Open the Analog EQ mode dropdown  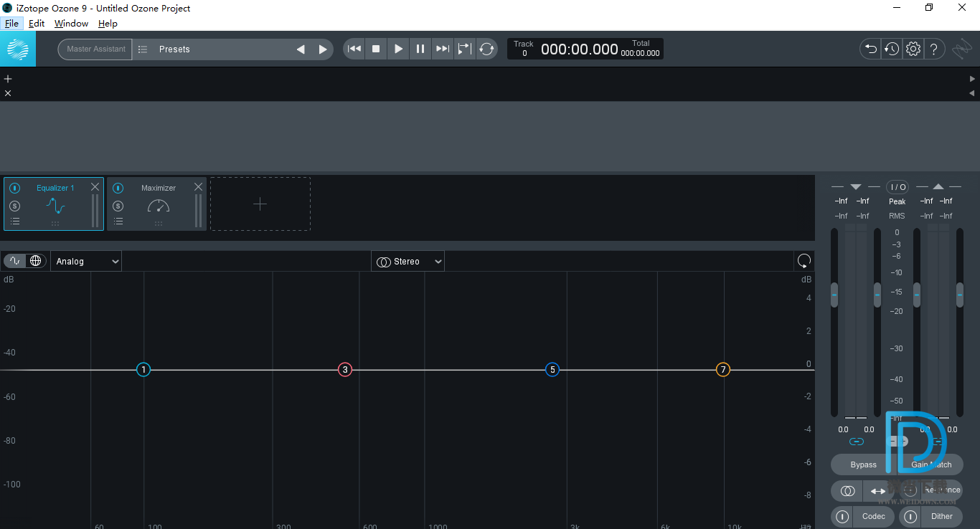(86, 262)
